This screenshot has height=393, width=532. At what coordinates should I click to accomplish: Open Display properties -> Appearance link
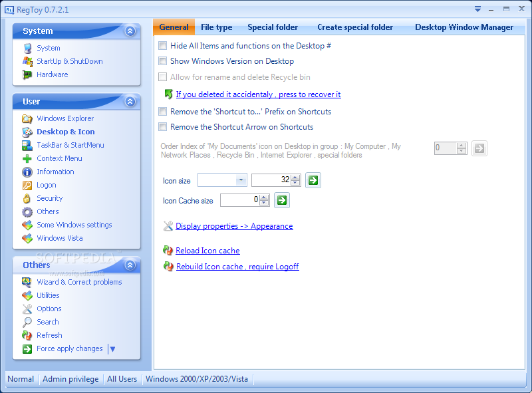tap(234, 226)
